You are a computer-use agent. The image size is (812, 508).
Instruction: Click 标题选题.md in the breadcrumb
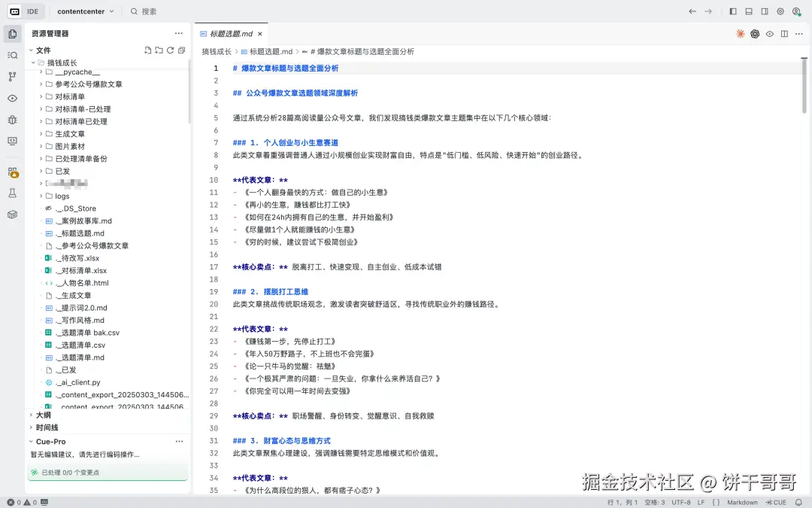point(271,51)
